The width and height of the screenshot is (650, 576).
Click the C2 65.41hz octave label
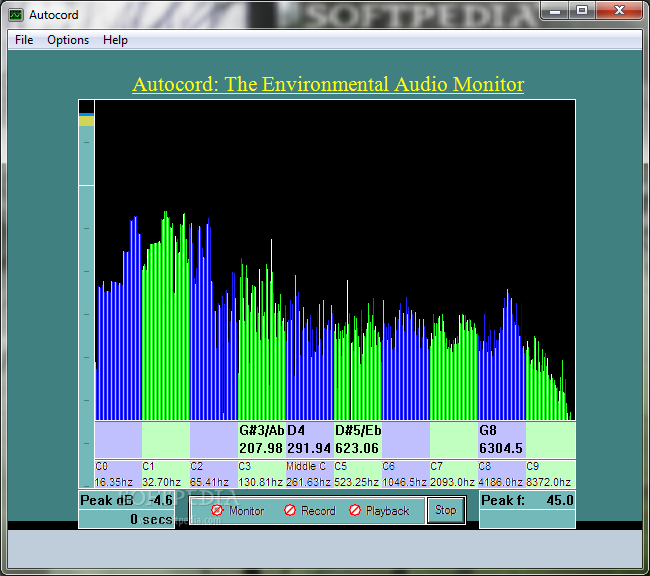(214, 474)
